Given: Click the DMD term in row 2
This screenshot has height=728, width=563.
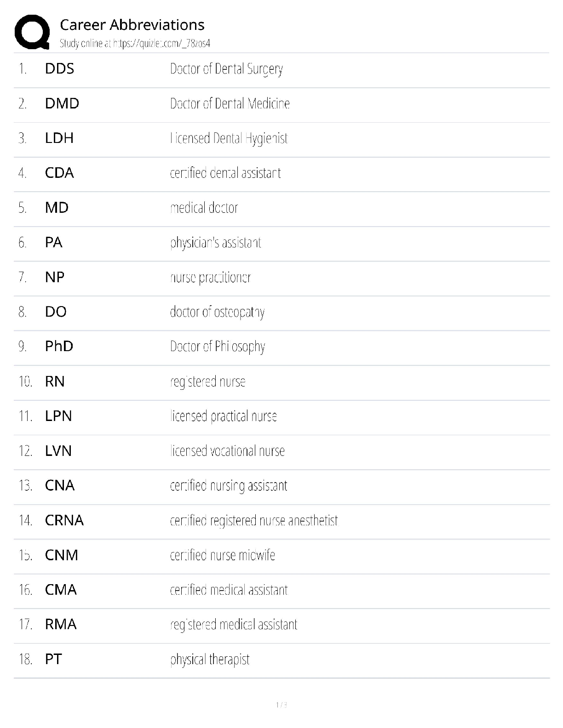Looking at the screenshot, I should [62, 103].
